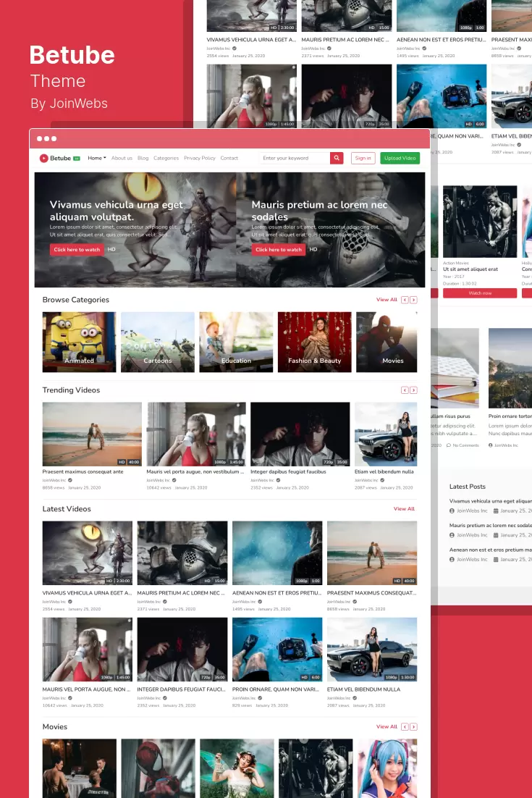
Task: Open the Education category thumbnail
Action: 236,342
